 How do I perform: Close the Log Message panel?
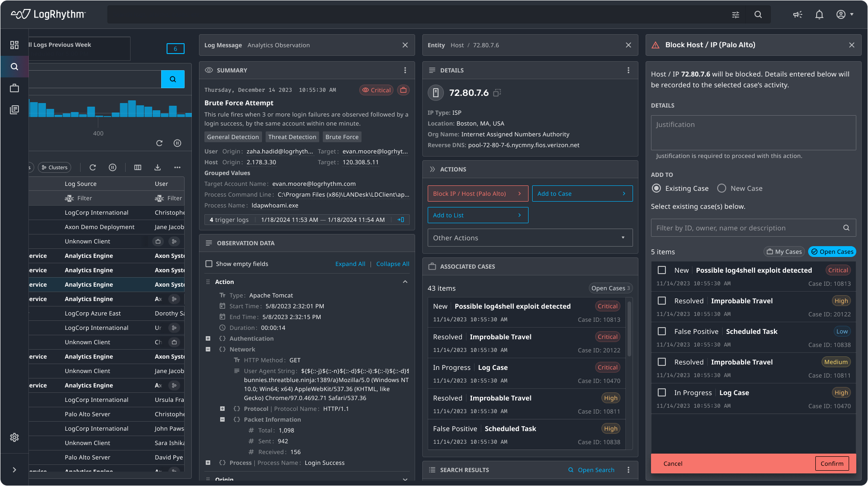coord(405,45)
